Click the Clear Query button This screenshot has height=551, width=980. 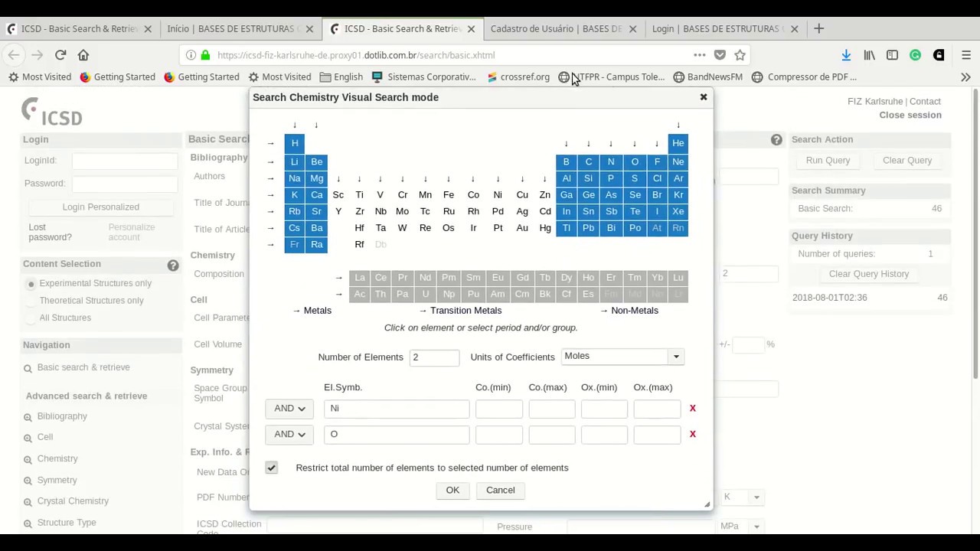pos(907,161)
